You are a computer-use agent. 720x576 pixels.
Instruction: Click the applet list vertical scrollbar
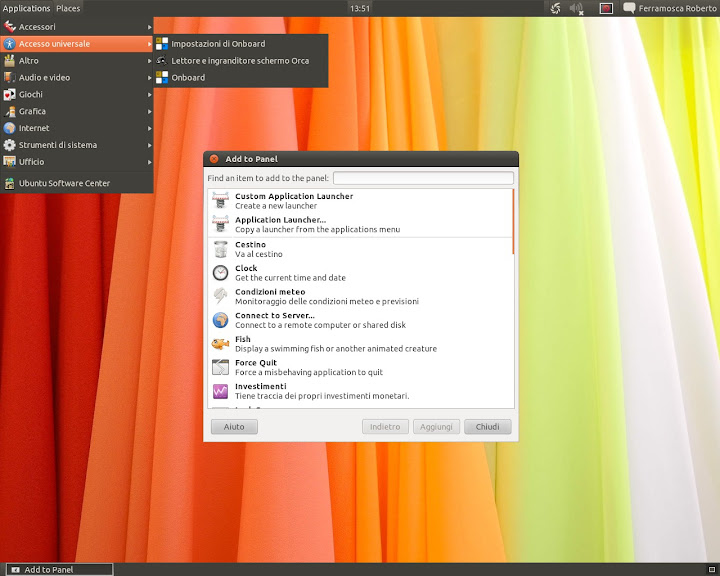tap(513, 222)
